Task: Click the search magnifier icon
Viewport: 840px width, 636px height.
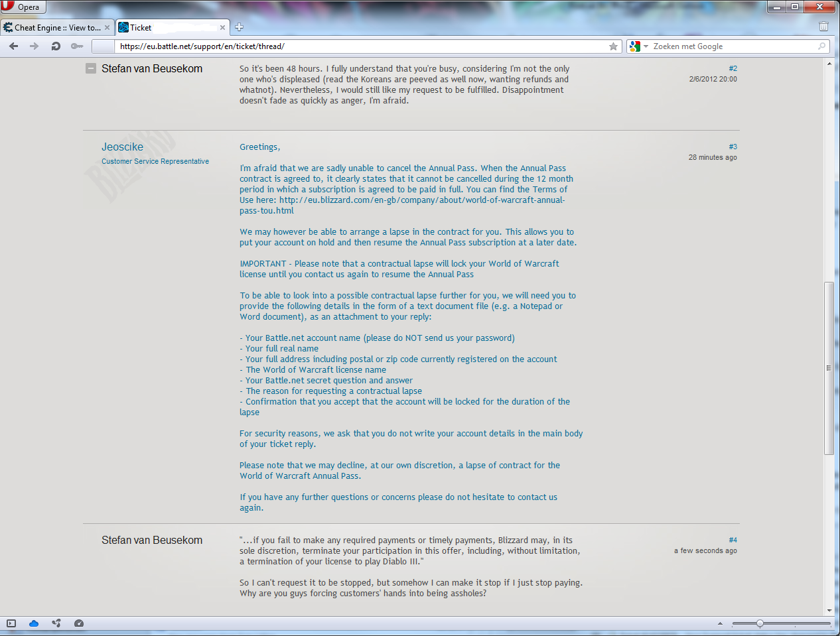Action: tap(822, 46)
